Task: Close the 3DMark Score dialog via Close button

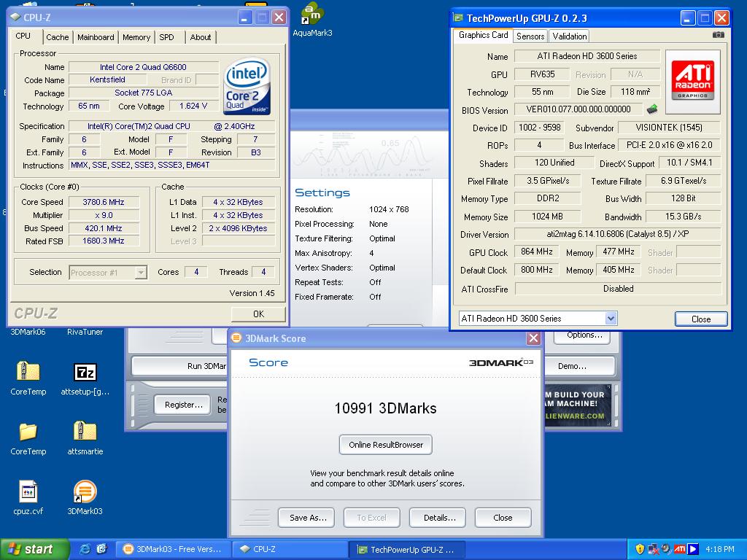Action: 503,518
